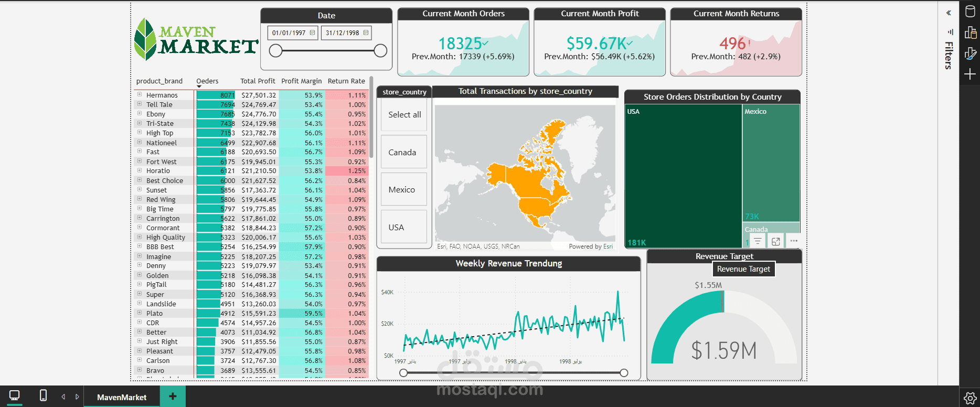Viewport: 980px width, 407px height.
Task: Open start date calendar picker
Action: pyautogui.click(x=312, y=33)
